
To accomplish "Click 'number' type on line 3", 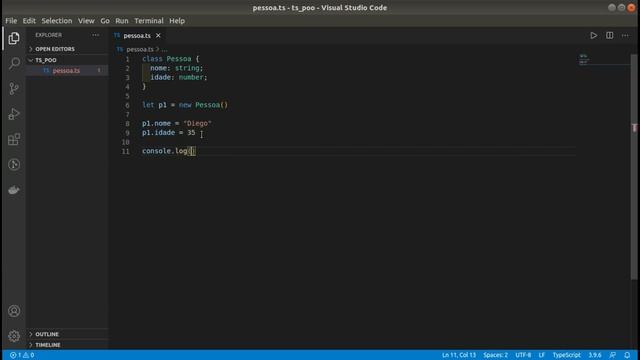I will (x=191, y=77).
